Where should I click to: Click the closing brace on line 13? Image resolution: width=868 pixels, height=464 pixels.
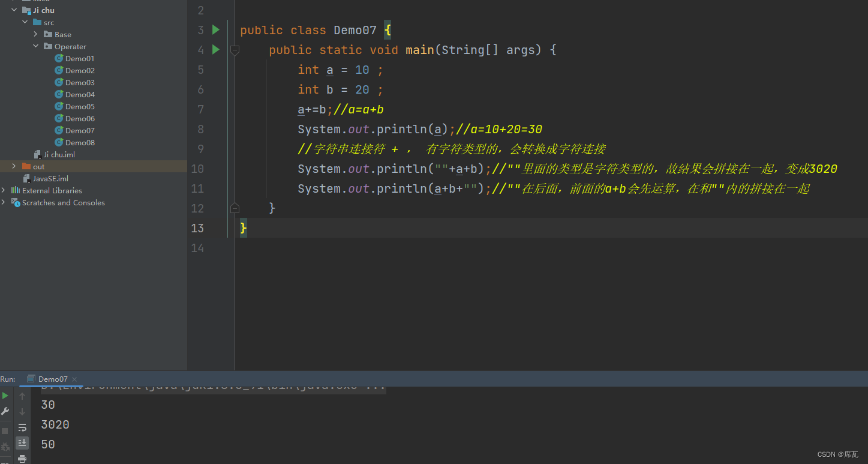[243, 228]
